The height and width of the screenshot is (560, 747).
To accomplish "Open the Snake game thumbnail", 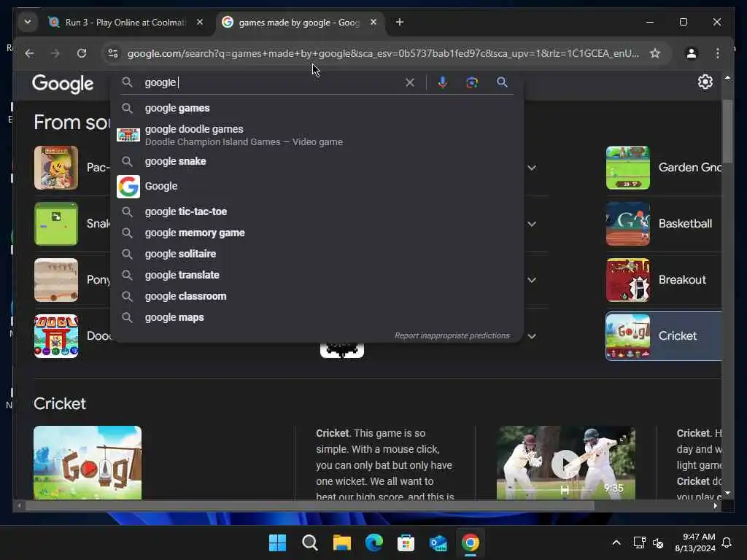I will (55, 224).
